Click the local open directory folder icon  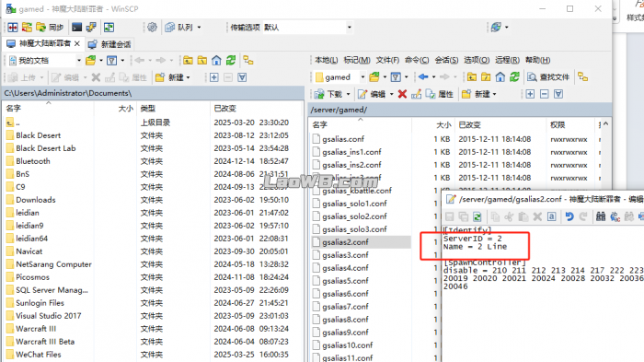[x=91, y=61]
